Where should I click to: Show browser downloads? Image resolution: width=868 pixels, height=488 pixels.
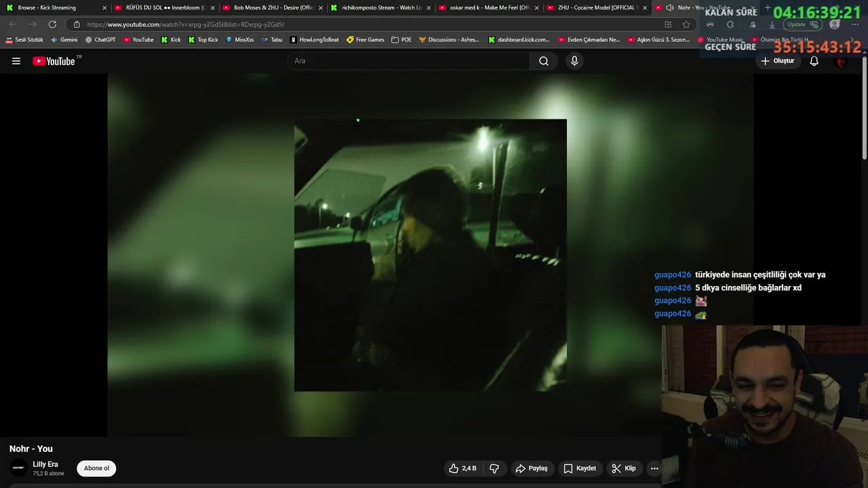pyautogui.click(x=772, y=24)
